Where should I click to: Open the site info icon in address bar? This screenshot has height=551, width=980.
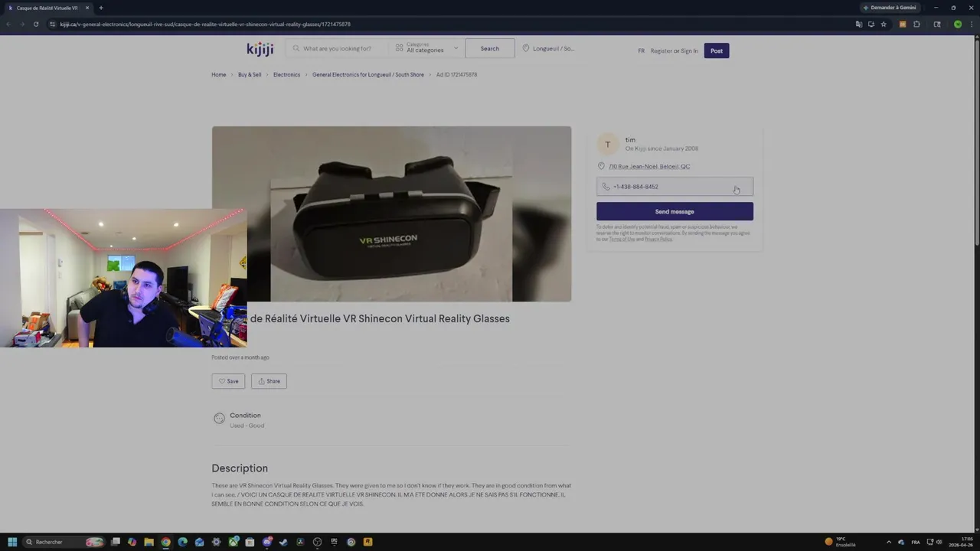pos(52,24)
